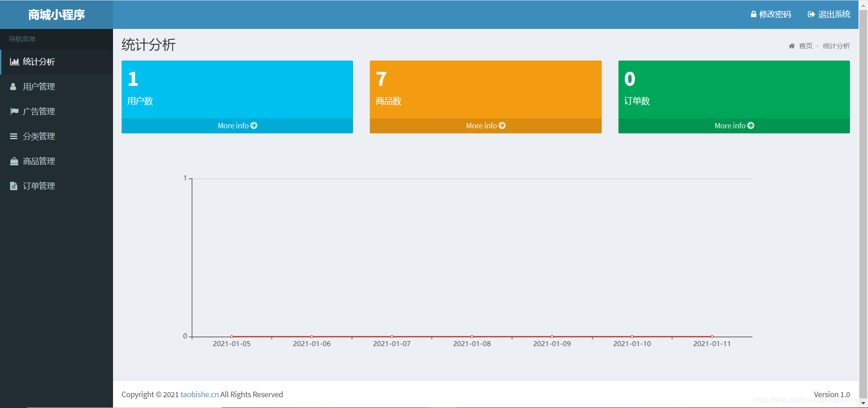The width and height of the screenshot is (868, 408).
Task: Click More info on the 用户数 card
Action: [237, 126]
